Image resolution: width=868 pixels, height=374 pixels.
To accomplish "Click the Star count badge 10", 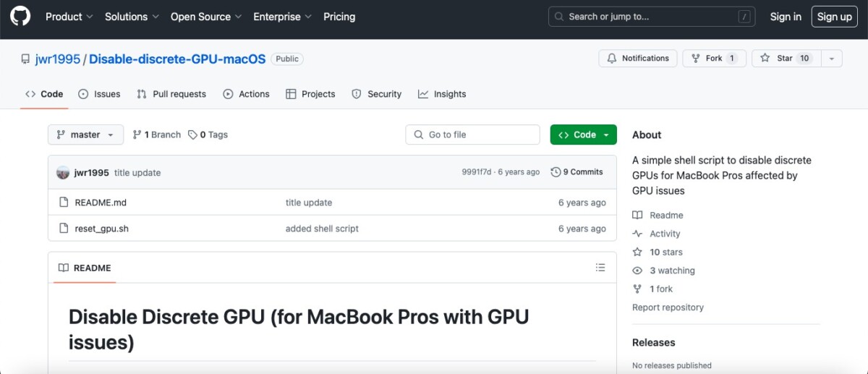I will [804, 59].
